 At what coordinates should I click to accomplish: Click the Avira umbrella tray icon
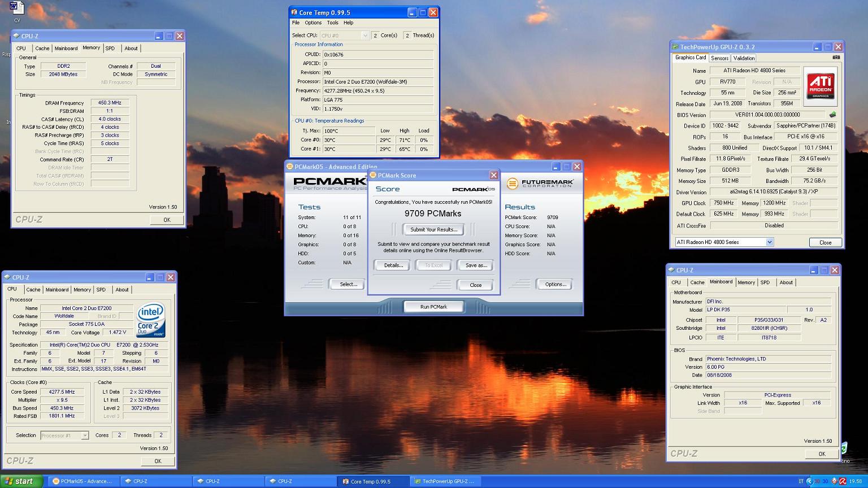click(x=843, y=481)
